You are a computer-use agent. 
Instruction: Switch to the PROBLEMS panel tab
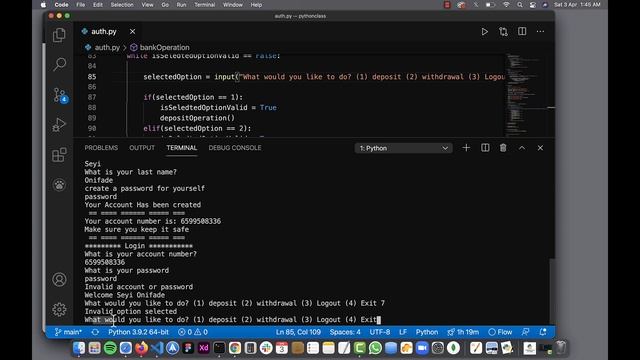(x=101, y=148)
